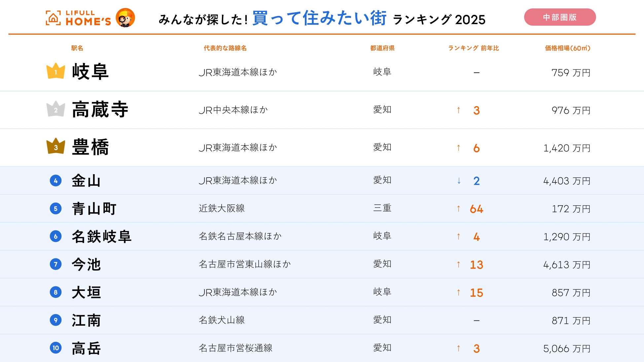644x362 pixels.
Task: Click the 買って住みたい街 blue title text
Action: click(x=319, y=18)
